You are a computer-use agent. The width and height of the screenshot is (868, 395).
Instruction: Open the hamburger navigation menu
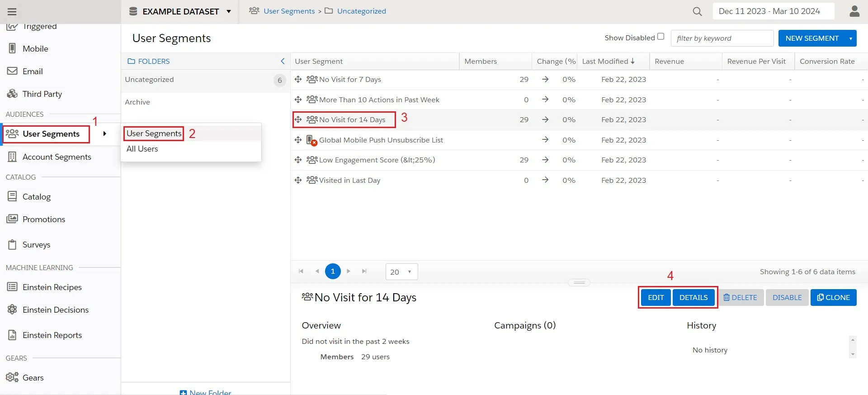12,12
